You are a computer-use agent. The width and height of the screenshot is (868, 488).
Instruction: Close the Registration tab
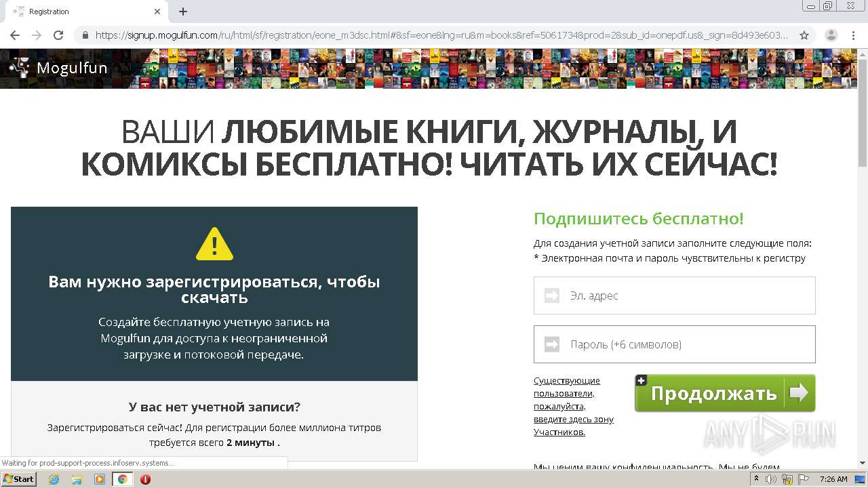pyautogui.click(x=157, y=12)
